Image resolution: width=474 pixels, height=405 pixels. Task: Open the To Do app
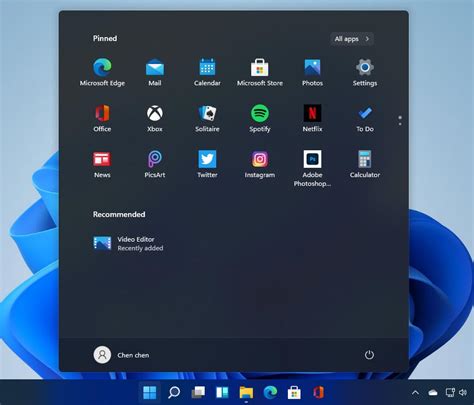(x=365, y=118)
